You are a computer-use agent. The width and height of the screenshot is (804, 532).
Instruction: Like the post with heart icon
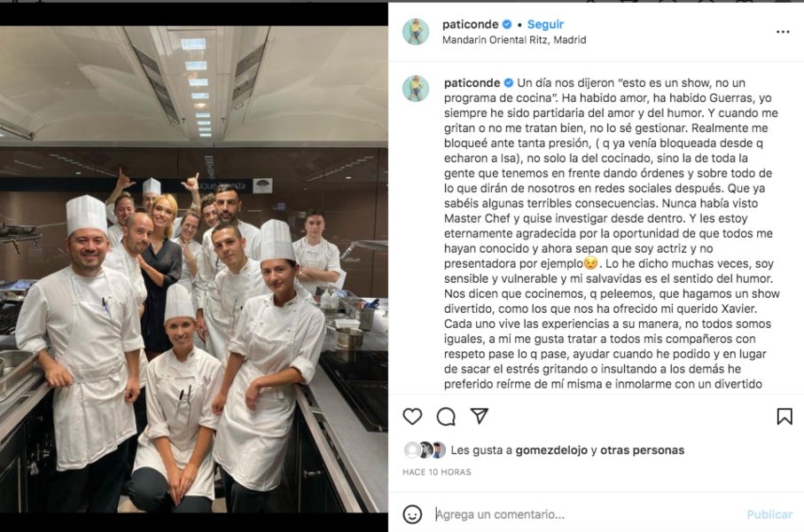point(412,416)
